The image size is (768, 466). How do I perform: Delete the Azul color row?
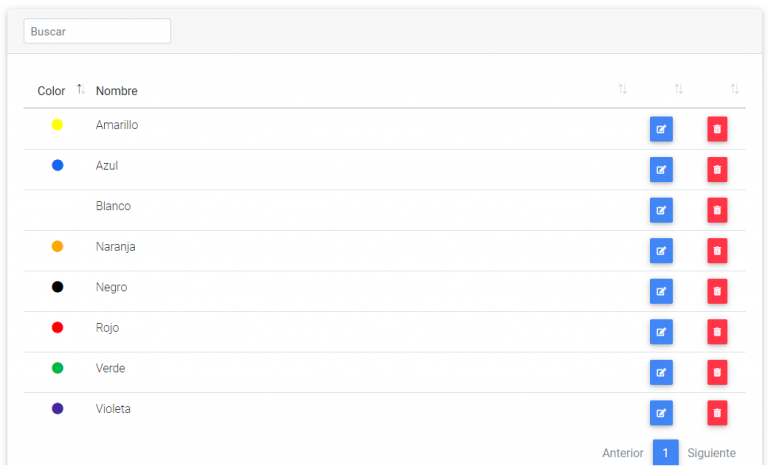(717, 170)
